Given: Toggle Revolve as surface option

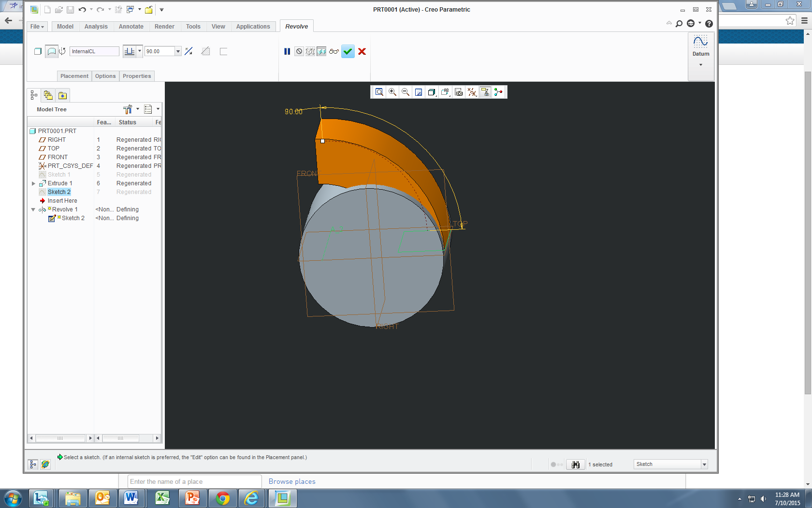Looking at the screenshot, I should click(52, 51).
